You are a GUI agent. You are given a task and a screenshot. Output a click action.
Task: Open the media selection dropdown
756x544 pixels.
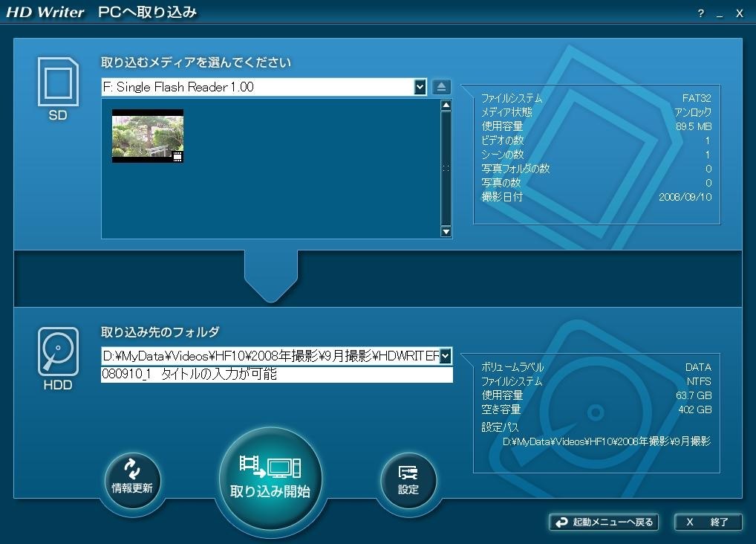(x=418, y=86)
